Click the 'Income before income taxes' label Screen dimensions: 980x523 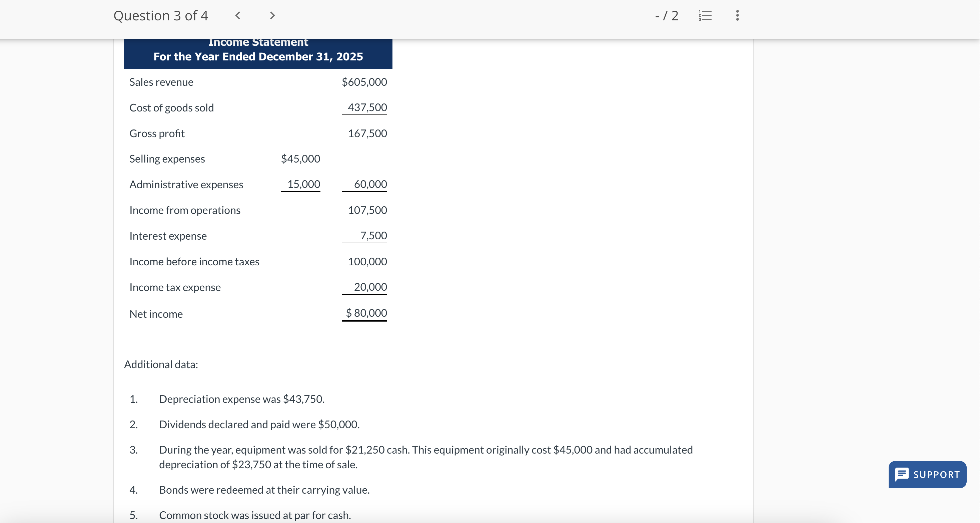194,262
